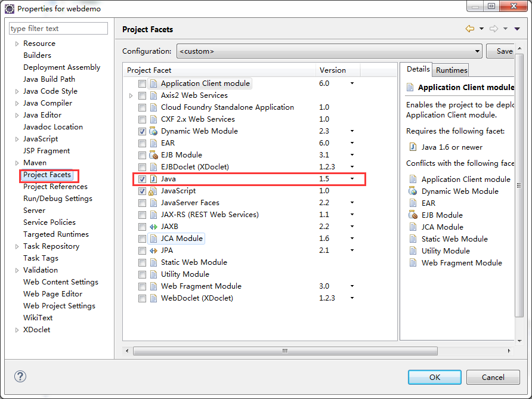Open the Java version dropdown arrow
This screenshot has height=399, width=532.
352,179
